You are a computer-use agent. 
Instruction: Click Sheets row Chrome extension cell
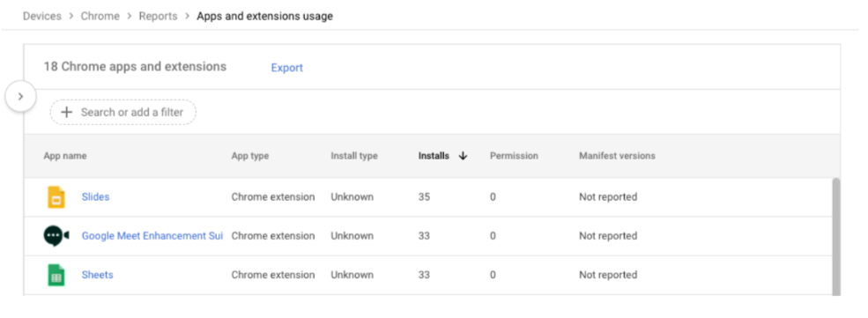[x=273, y=275]
